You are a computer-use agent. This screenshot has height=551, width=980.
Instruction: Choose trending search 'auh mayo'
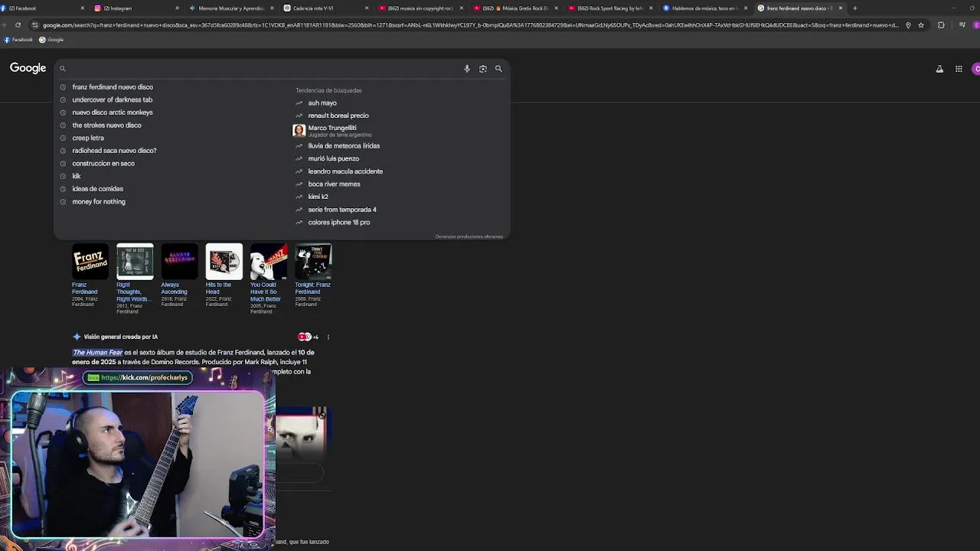point(322,103)
